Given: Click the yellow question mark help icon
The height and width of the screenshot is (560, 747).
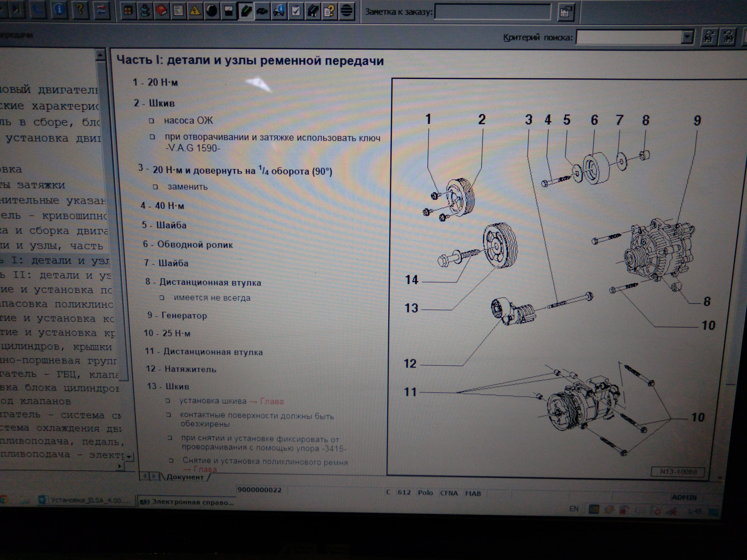Looking at the screenshot, I should coord(80,9).
